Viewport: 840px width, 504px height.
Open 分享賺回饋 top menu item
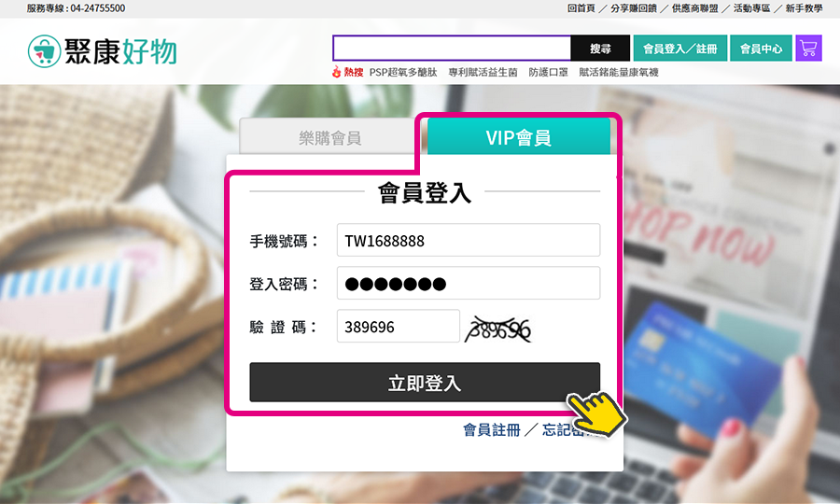click(633, 8)
